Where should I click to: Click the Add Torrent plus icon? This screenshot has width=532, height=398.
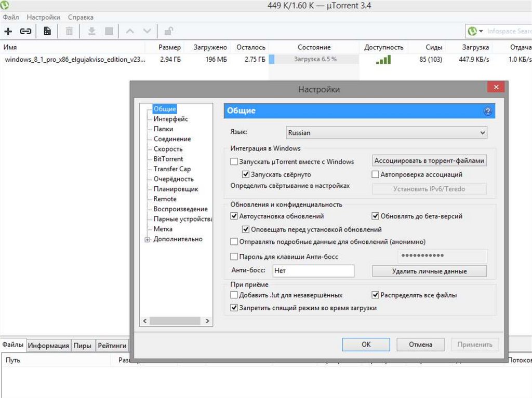pos(8,31)
